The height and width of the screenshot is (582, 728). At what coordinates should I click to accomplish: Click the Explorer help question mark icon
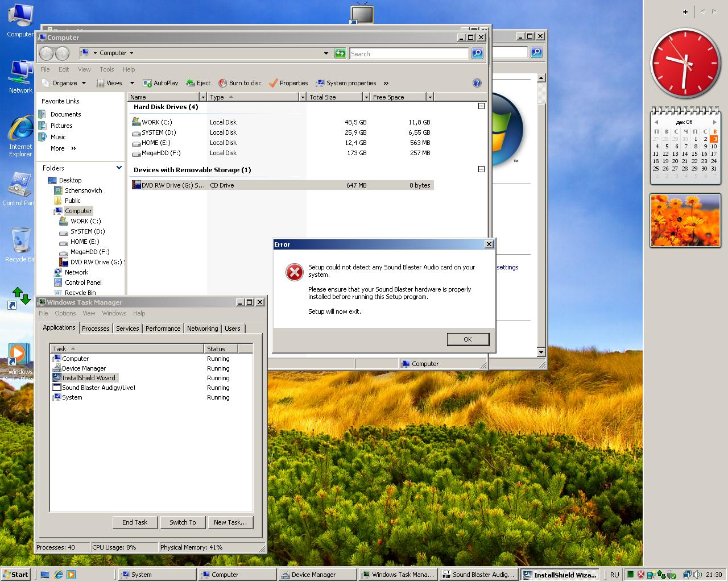(477, 83)
